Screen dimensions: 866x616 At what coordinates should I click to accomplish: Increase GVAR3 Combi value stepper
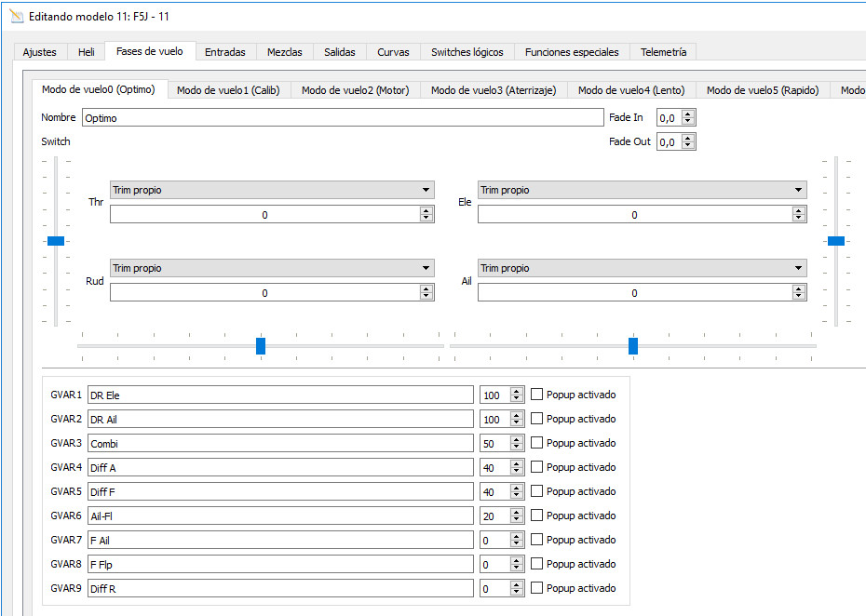pos(517,440)
